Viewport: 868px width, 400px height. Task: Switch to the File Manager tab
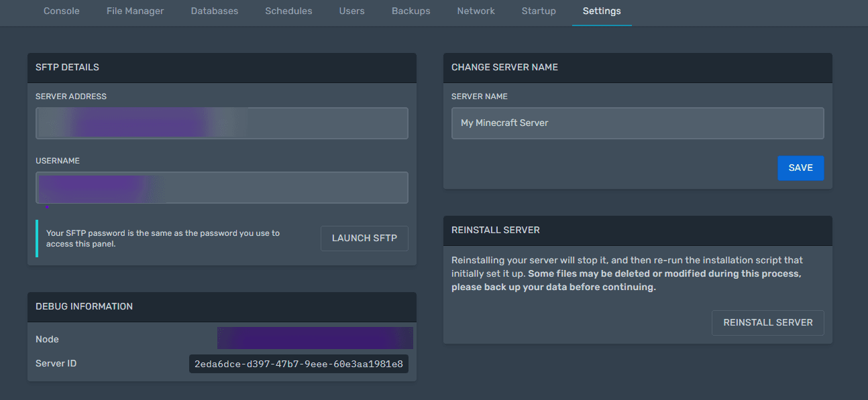[135, 11]
